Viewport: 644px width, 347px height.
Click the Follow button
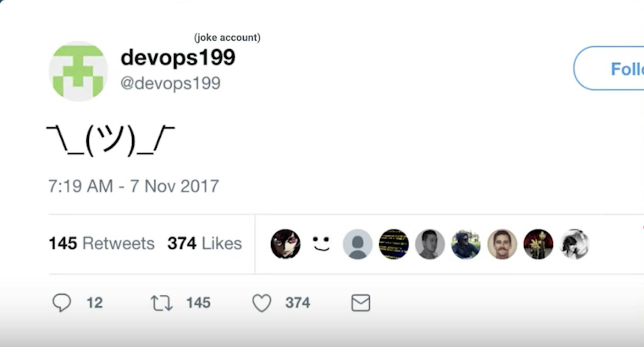pos(609,68)
